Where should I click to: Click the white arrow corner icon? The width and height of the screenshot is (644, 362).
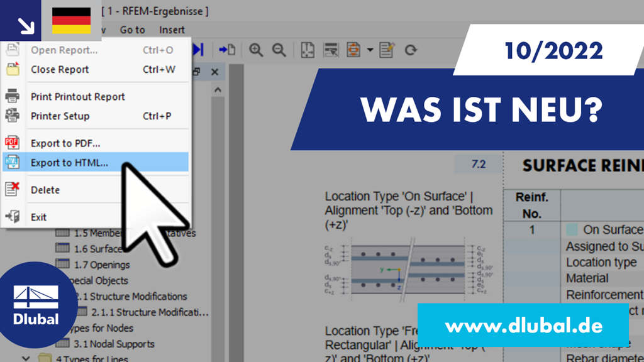[26, 26]
